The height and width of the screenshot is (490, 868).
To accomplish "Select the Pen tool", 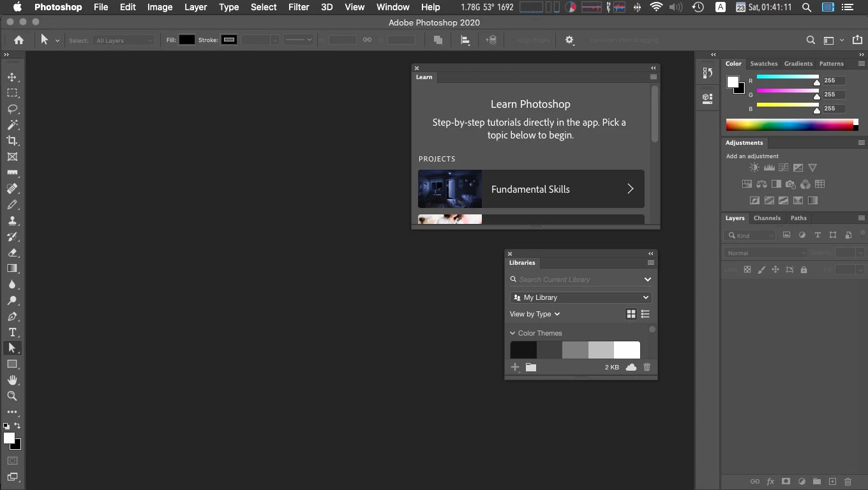I will pyautogui.click(x=12, y=316).
